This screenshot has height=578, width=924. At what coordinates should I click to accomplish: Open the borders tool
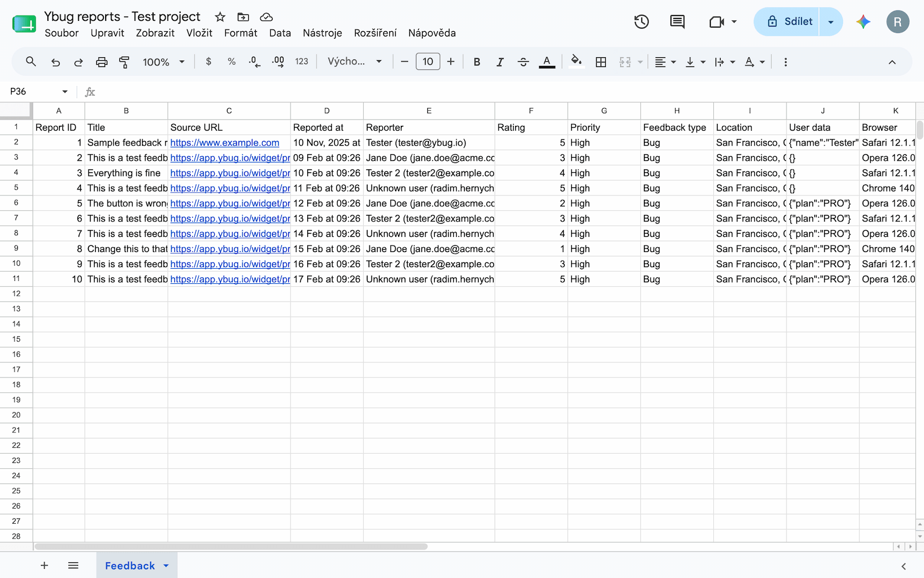601,62
